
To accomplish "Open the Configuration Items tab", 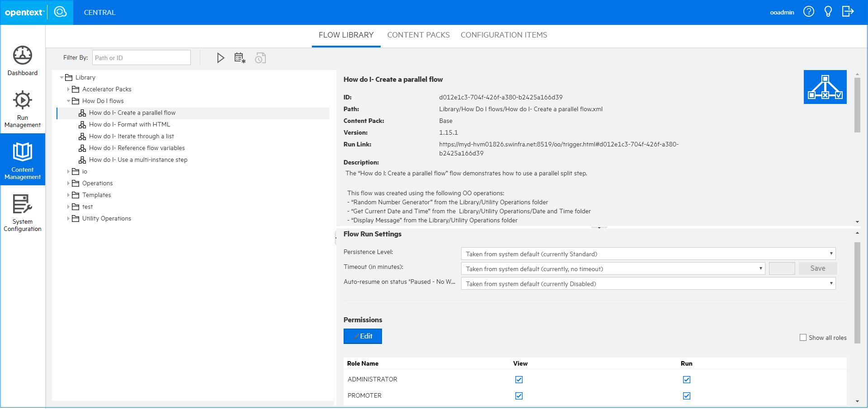I will (x=504, y=35).
